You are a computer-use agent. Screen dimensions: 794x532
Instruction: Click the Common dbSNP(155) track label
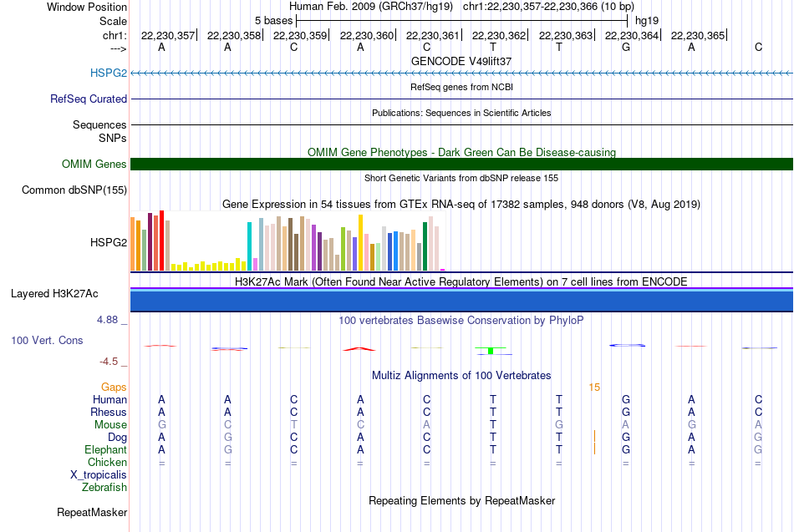point(74,190)
